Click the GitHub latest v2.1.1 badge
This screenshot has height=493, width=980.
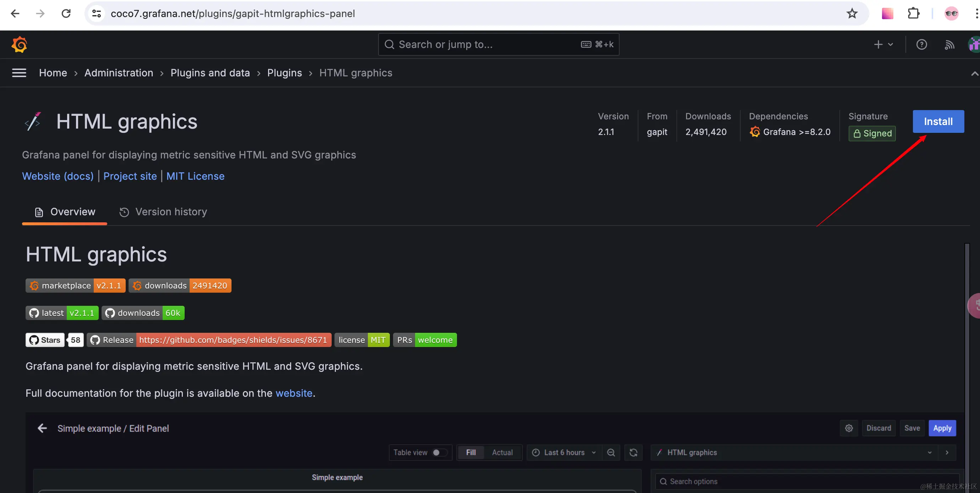(x=62, y=313)
